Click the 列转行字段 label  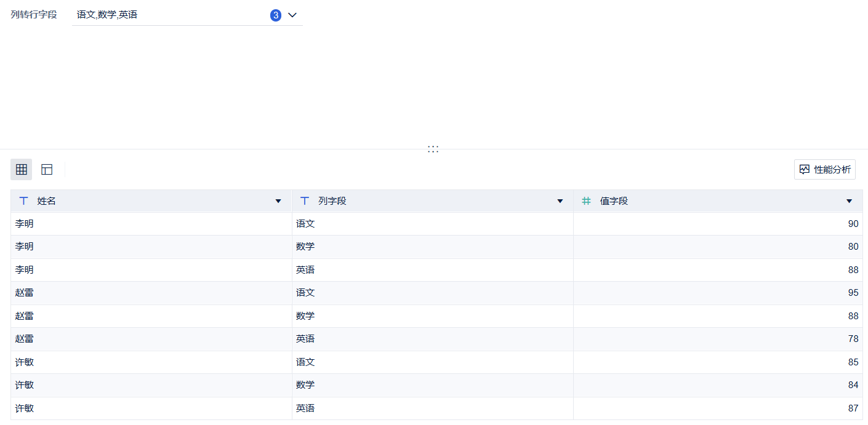pos(34,15)
